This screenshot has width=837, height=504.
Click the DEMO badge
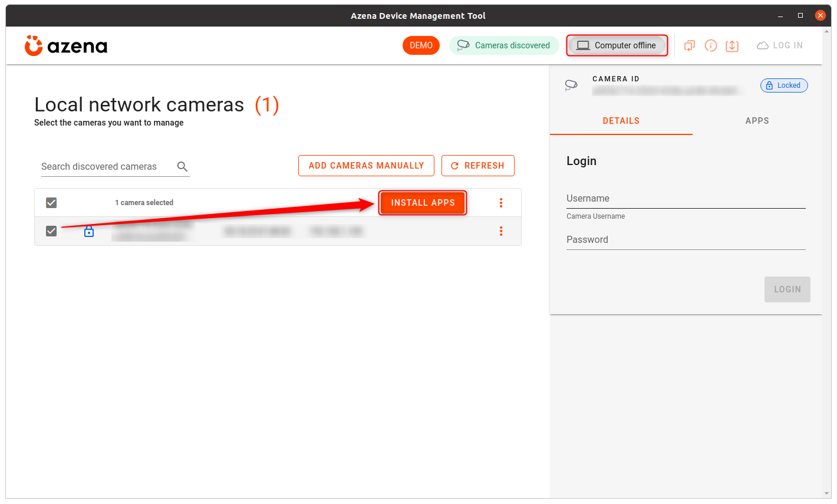tap(421, 45)
